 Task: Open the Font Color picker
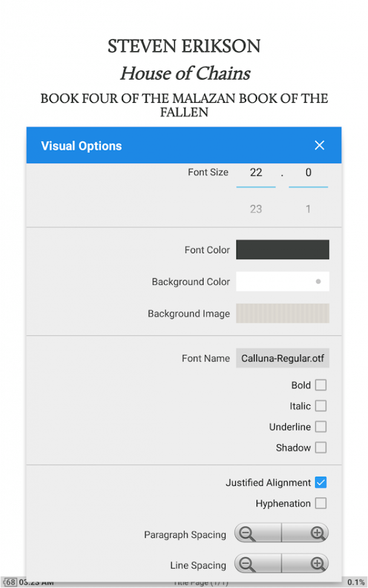(282, 250)
